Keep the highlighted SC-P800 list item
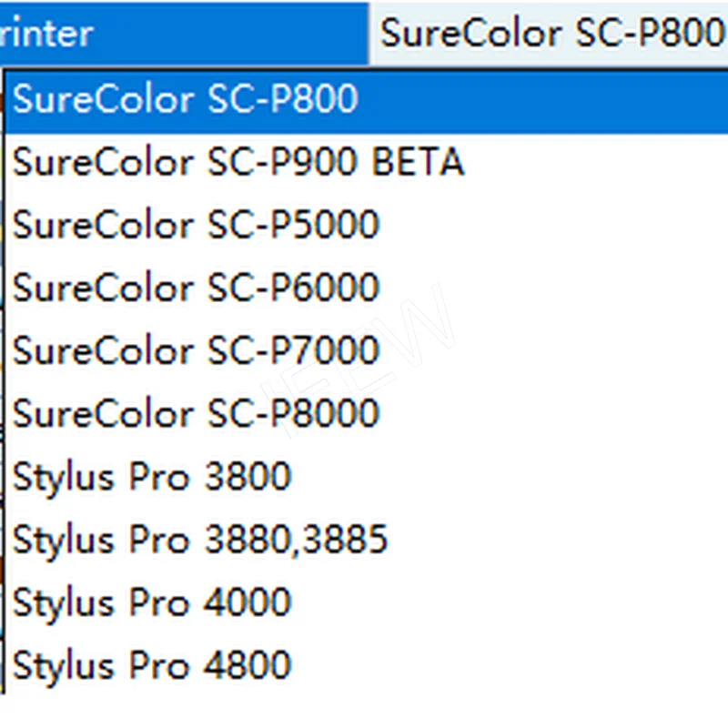728x728 pixels. pos(186,100)
